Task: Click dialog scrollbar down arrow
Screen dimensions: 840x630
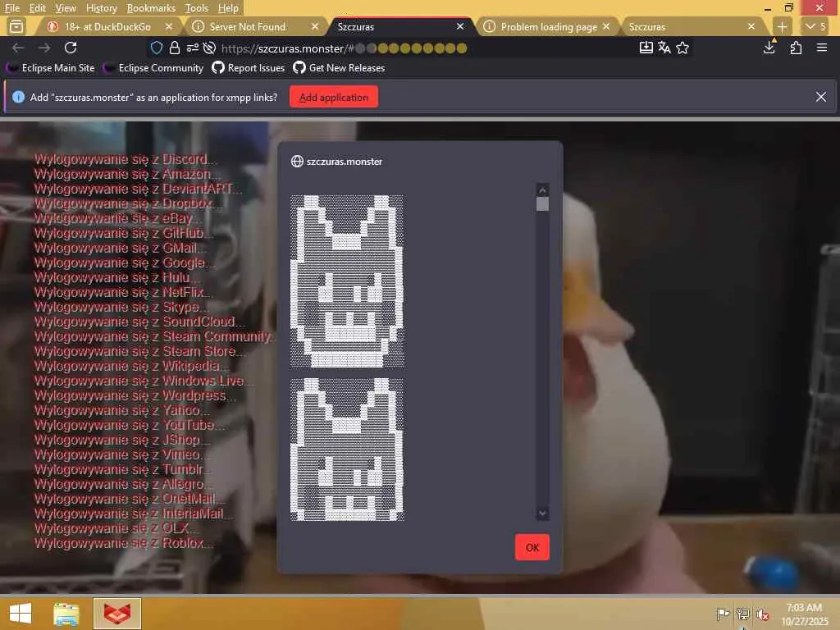Action: pyautogui.click(x=542, y=514)
